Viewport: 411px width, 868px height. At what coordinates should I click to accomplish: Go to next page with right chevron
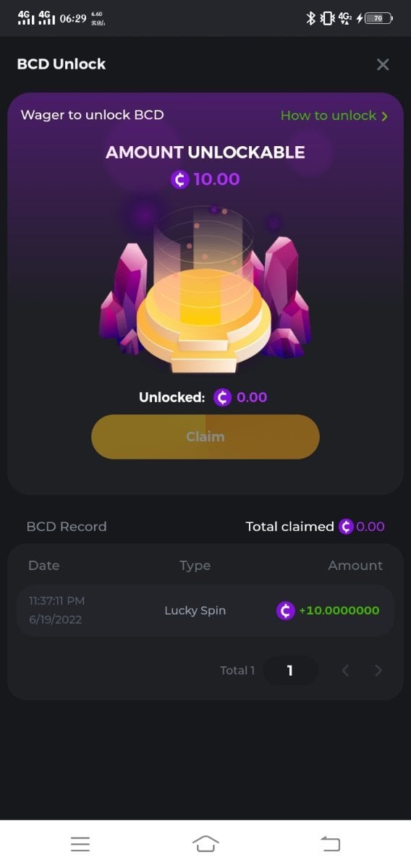[378, 671]
